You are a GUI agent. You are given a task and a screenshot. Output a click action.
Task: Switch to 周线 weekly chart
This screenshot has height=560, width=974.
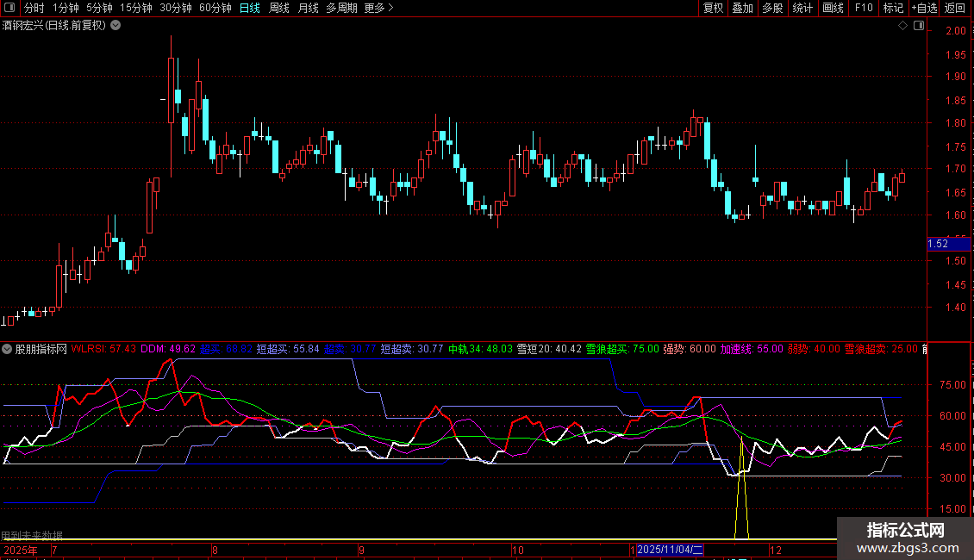[x=279, y=9]
